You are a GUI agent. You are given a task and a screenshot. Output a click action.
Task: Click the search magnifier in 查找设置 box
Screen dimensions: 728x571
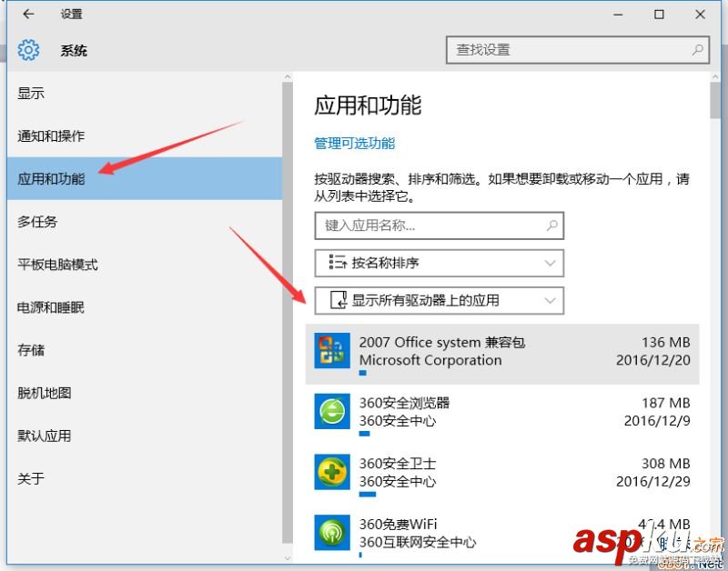coord(696,50)
